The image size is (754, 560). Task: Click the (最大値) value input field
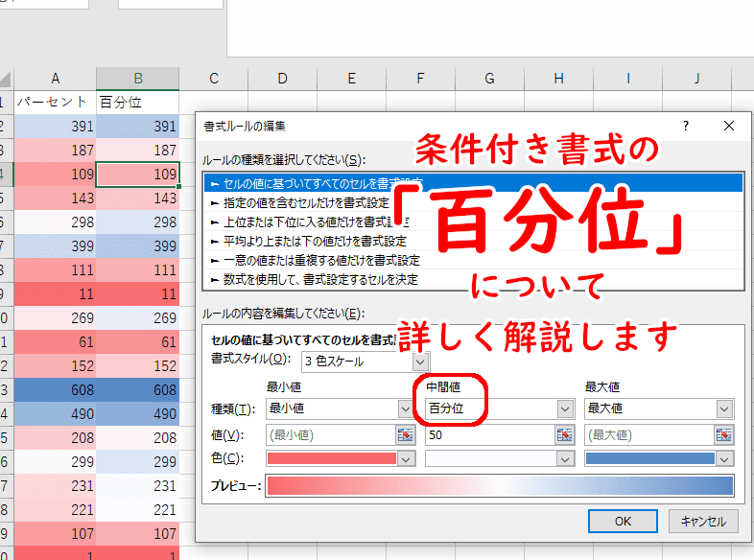coord(649,435)
